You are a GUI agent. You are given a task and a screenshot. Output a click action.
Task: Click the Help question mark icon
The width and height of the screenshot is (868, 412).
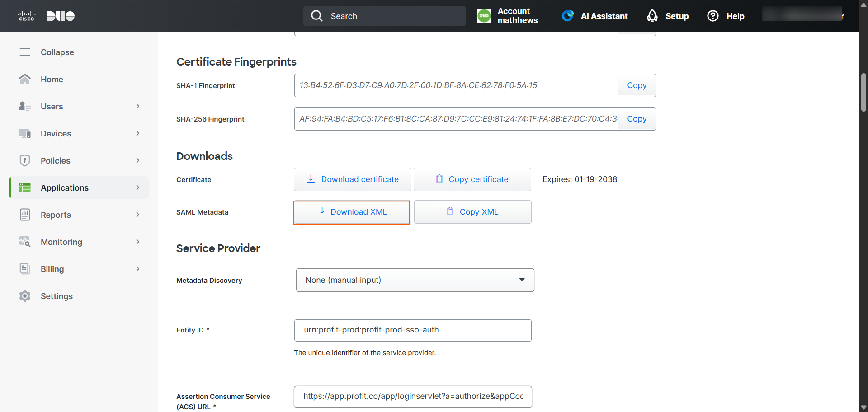pyautogui.click(x=713, y=16)
